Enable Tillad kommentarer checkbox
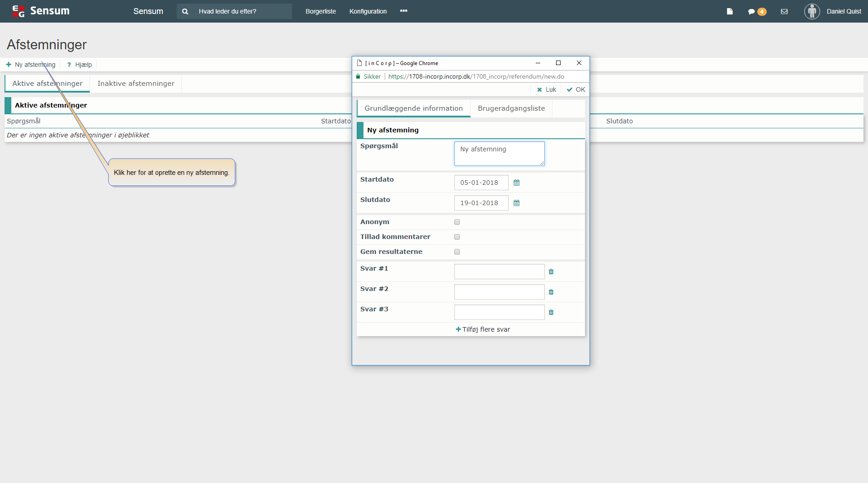 (x=457, y=237)
